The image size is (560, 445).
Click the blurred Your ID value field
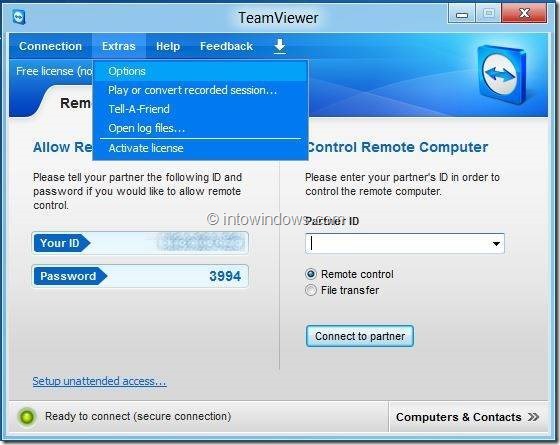click(x=201, y=243)
